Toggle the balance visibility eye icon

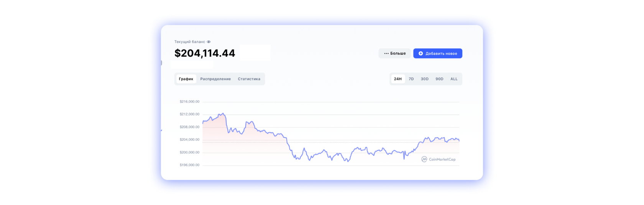tap(209, 42)
